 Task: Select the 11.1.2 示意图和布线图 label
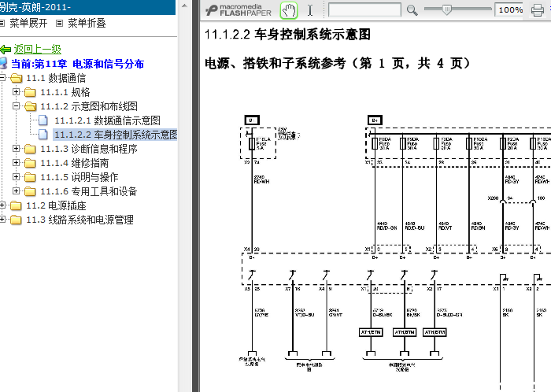click(88, 106)
